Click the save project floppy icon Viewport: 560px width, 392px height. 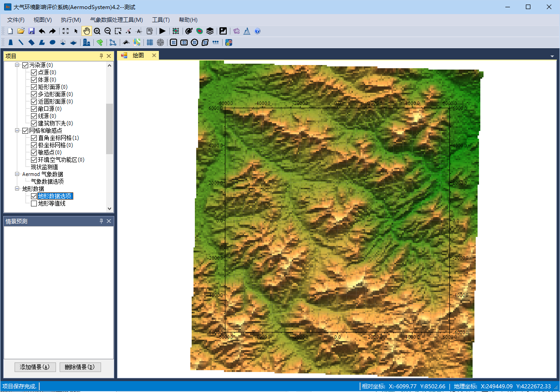point(31,31)
